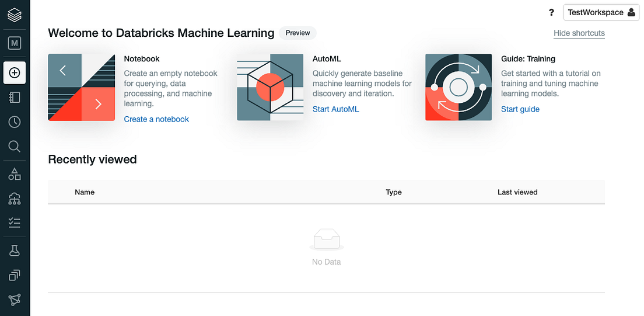This screenshot has width=644, height=316.
Task: Open Experiments flask icon in sidebar
Action: pyautogui.click(x=15, y=250)
